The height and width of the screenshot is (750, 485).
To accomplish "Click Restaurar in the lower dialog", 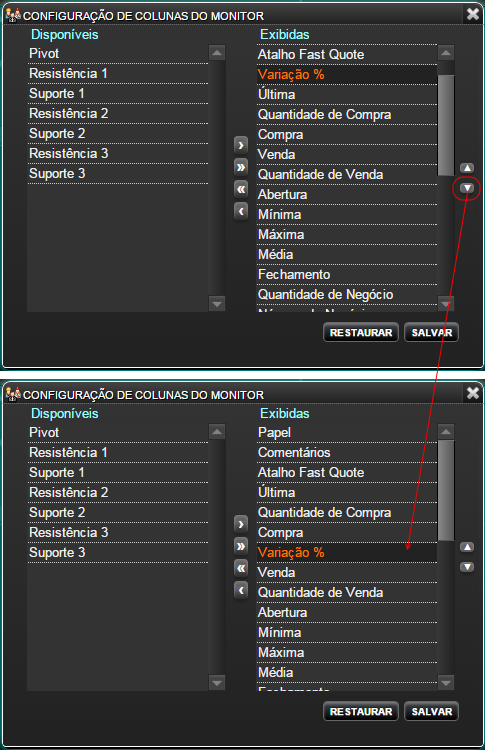I will click(x=361, y=711).
